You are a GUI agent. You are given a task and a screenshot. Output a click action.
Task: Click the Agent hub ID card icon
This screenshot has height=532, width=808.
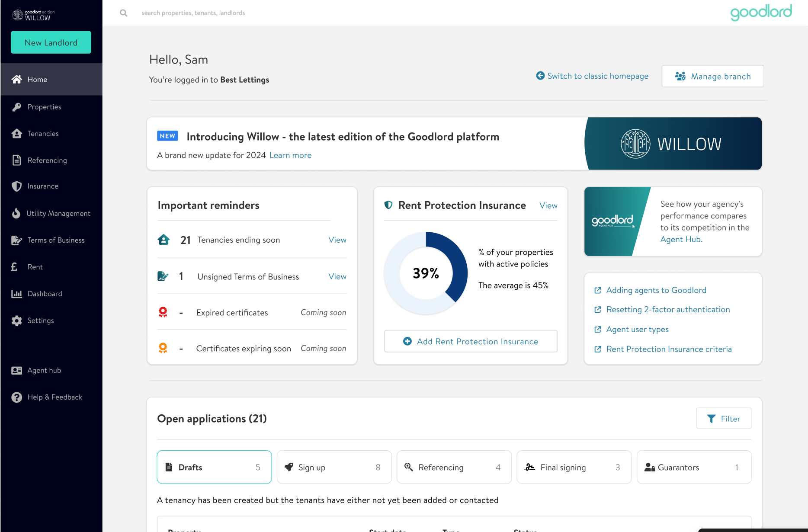[x=17, y=370]
